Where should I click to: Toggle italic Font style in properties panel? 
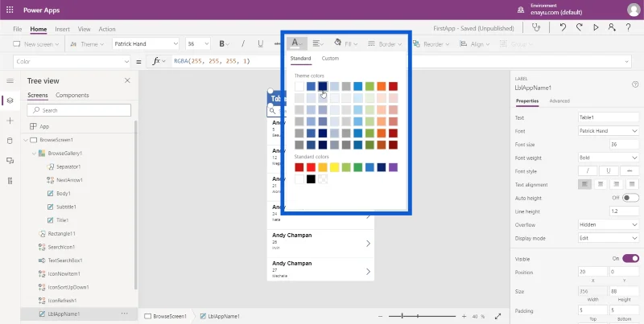pyautogui.click(x=588, y=171)
